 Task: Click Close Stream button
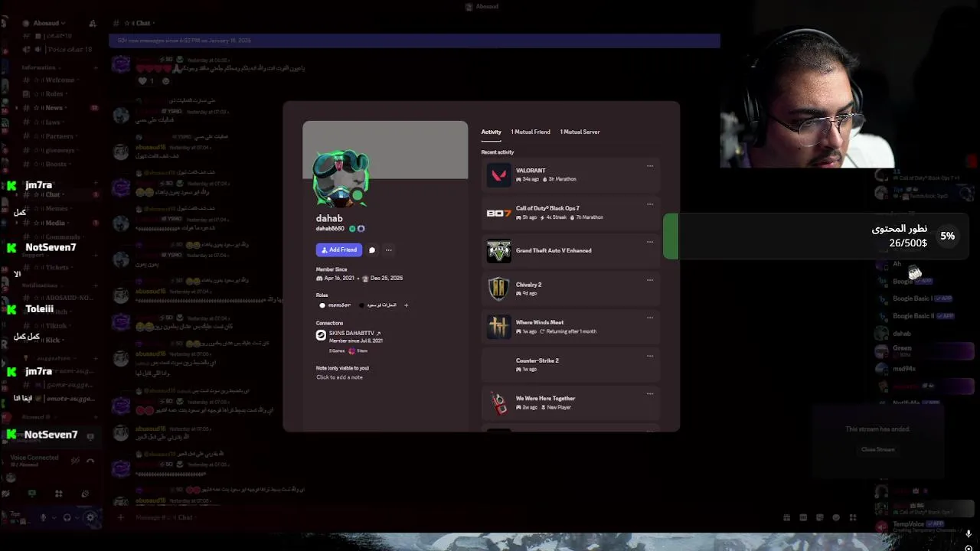877,449
